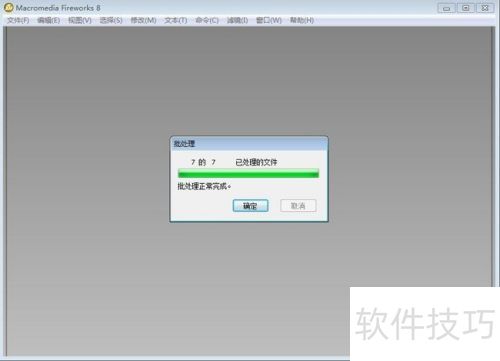Click the Macromedia Fireworks 8 title text
Viewport: 500px width, 361px height.
[x=58, y=8]
